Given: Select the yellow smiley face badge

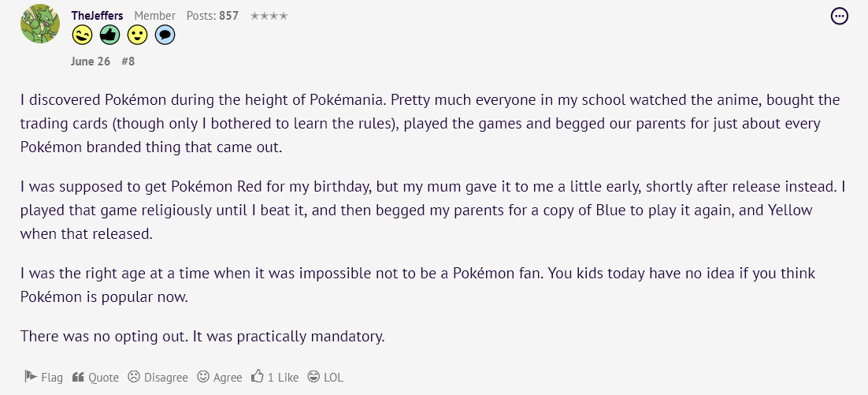Looking at the screenshot, I should pos(137,35).
